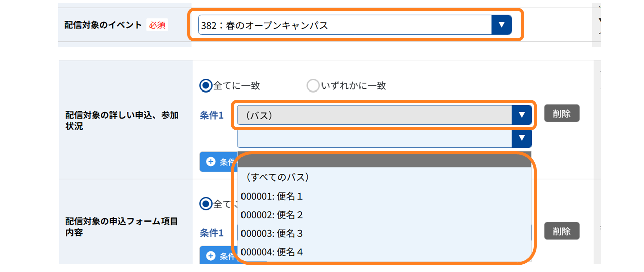The image size is (644, 272).
Task: Click the 条件1 label in the form item section
Action: (212, 233)
